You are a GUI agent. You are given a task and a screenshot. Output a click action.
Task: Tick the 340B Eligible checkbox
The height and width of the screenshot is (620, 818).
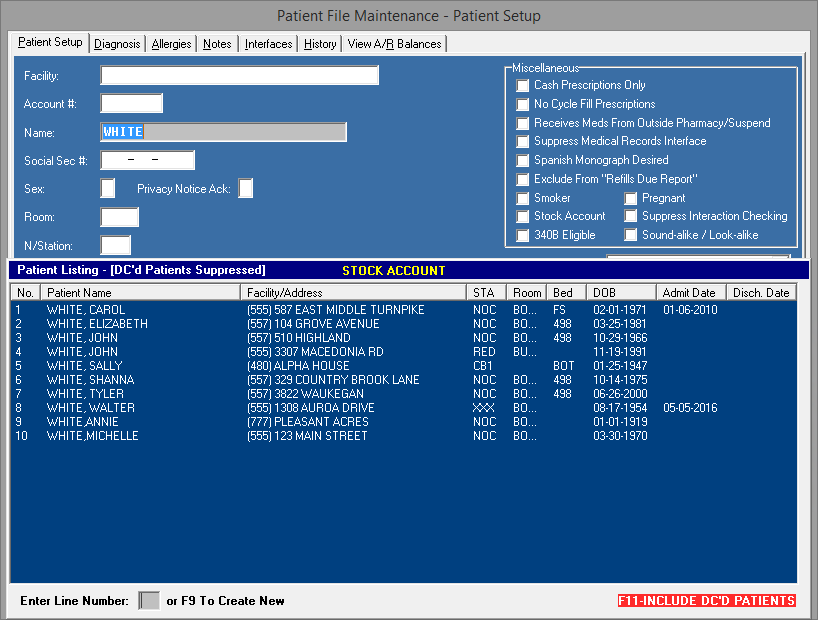coord(523,236)
